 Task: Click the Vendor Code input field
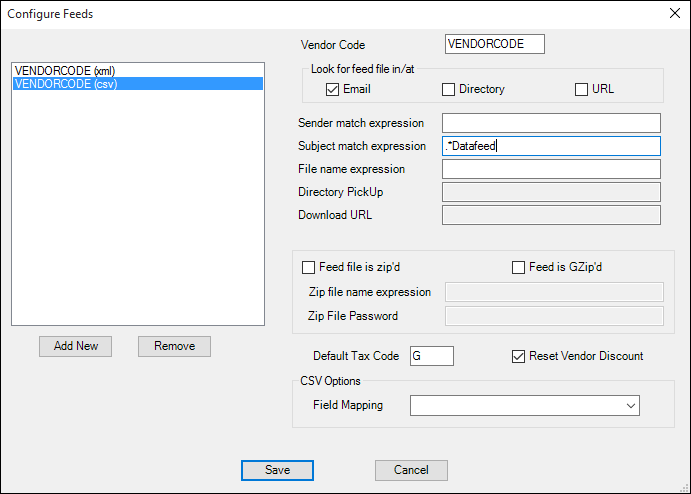point(494,44)
